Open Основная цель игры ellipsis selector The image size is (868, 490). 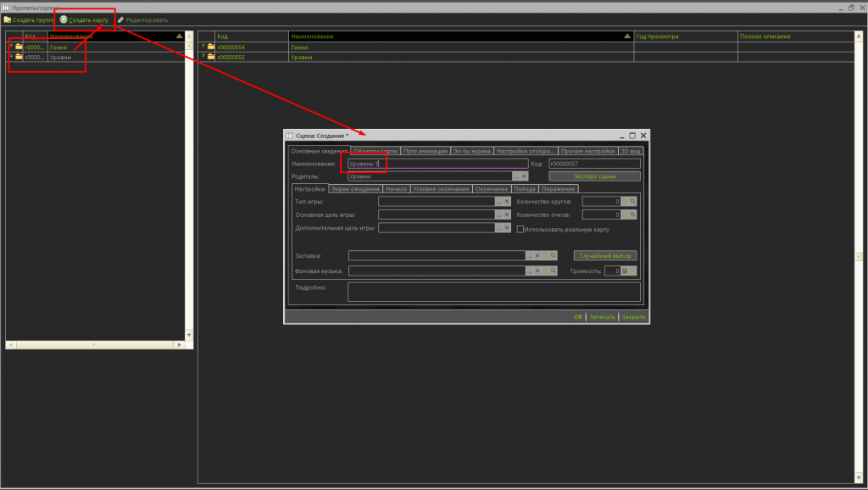tap(498, 214)
